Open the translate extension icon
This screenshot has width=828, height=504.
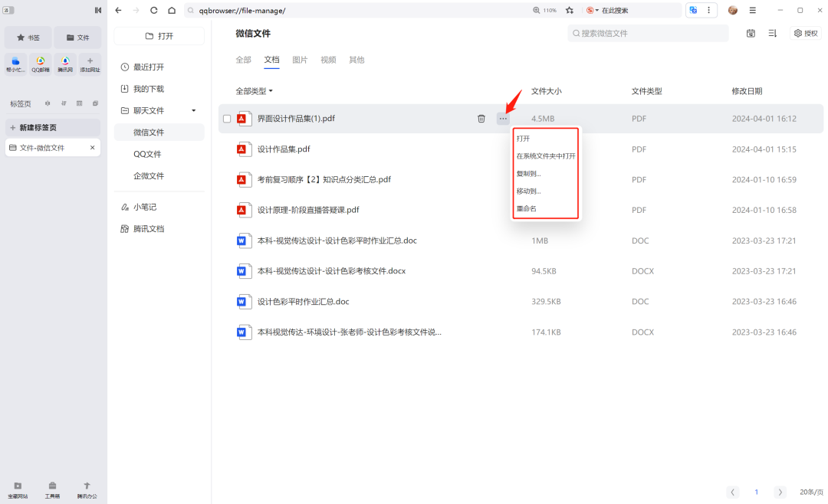693,10
